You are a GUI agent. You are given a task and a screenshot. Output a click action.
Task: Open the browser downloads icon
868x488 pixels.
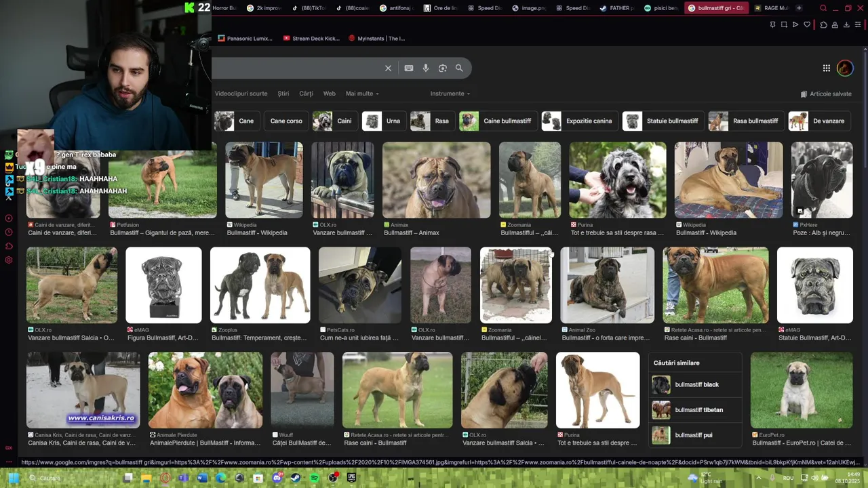(846, 24)
